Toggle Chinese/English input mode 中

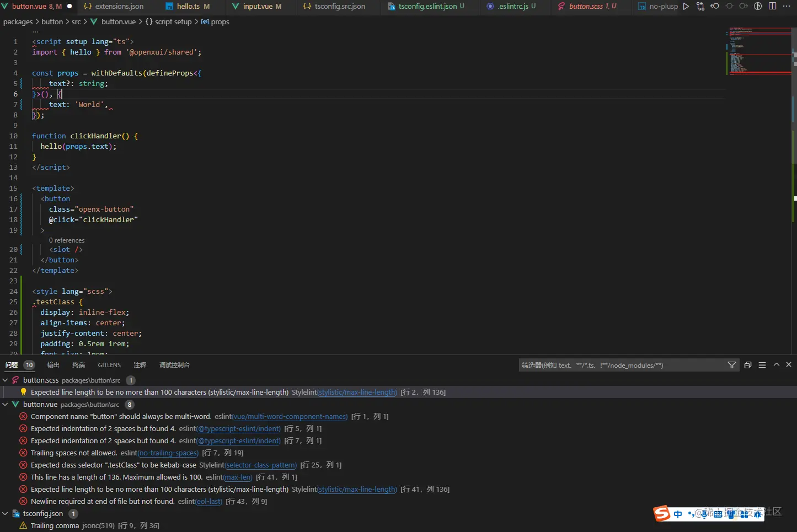[678, 514]
